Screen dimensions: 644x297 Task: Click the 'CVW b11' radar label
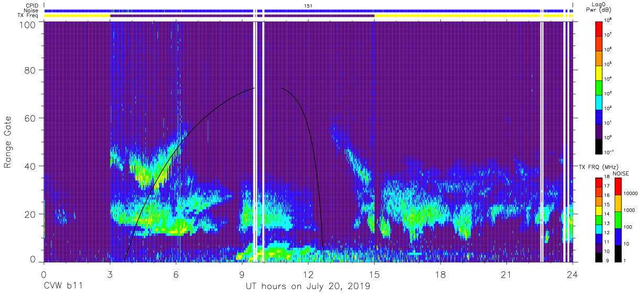[62, 287]
